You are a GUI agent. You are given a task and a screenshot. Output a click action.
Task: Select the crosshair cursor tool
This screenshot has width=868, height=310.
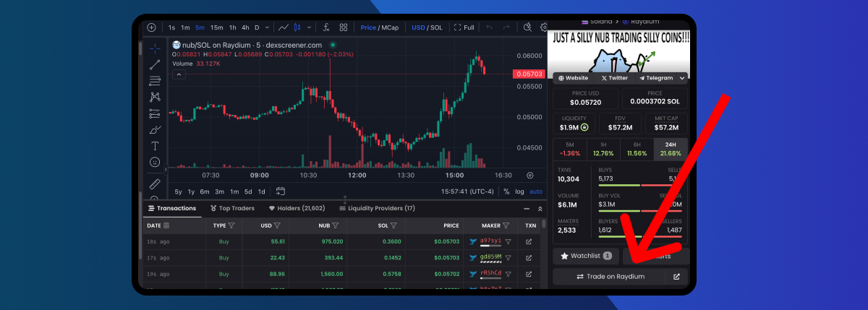click(x=155, y=49)
